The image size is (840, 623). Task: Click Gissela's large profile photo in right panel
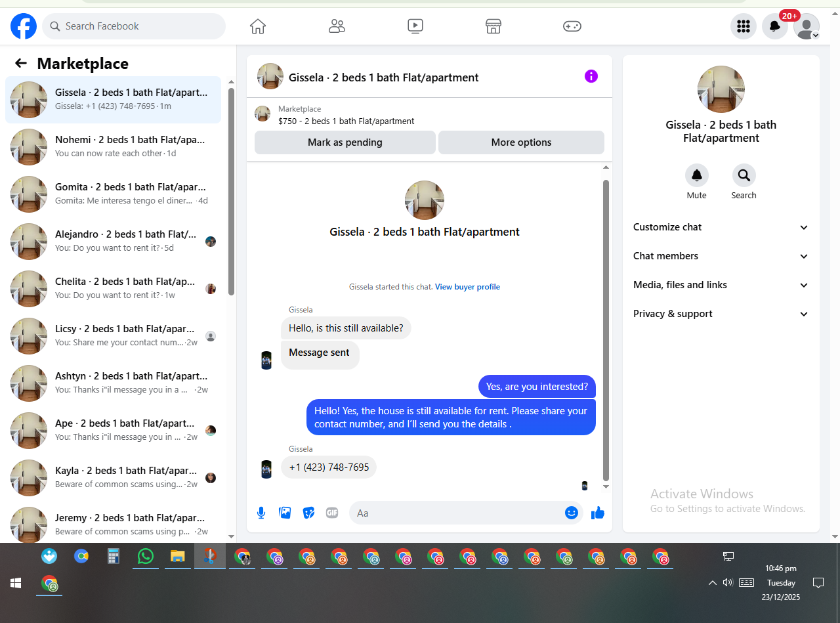(721, 89)
